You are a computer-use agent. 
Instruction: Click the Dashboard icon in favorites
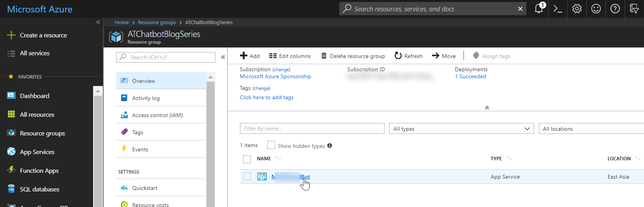(x=11, y=96)
